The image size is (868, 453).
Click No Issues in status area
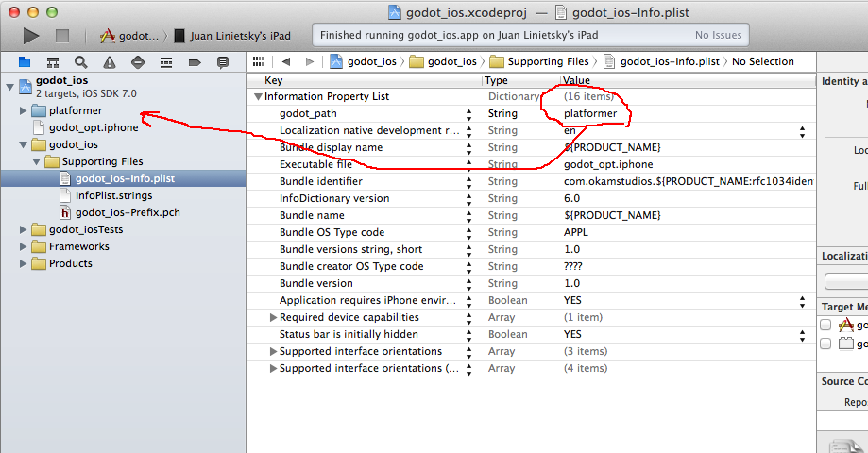pos(718,36)
